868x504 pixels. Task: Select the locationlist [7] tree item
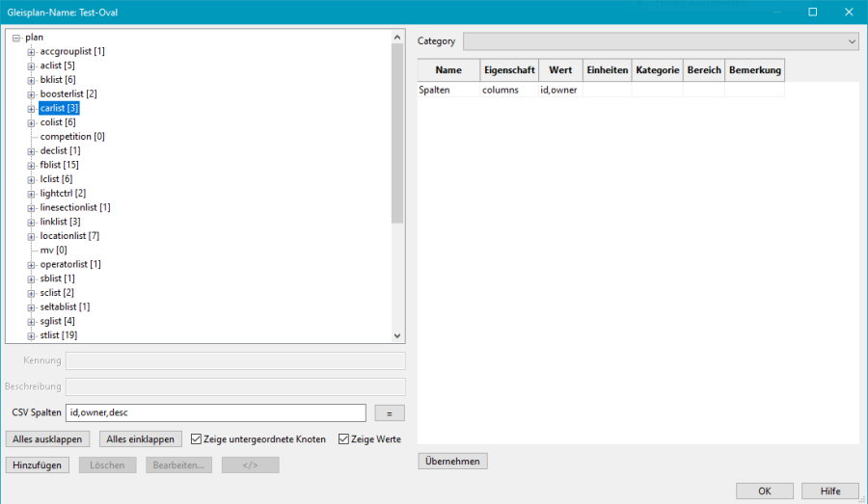click(69, 236)
